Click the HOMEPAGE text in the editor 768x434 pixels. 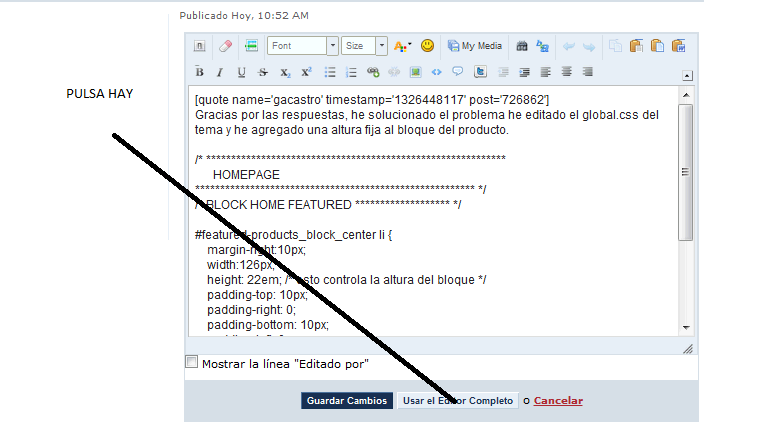(246, 175)
